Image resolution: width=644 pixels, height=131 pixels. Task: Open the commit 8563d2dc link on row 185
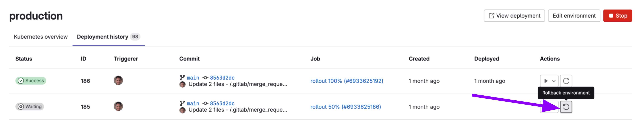click(x=222, y=104)
